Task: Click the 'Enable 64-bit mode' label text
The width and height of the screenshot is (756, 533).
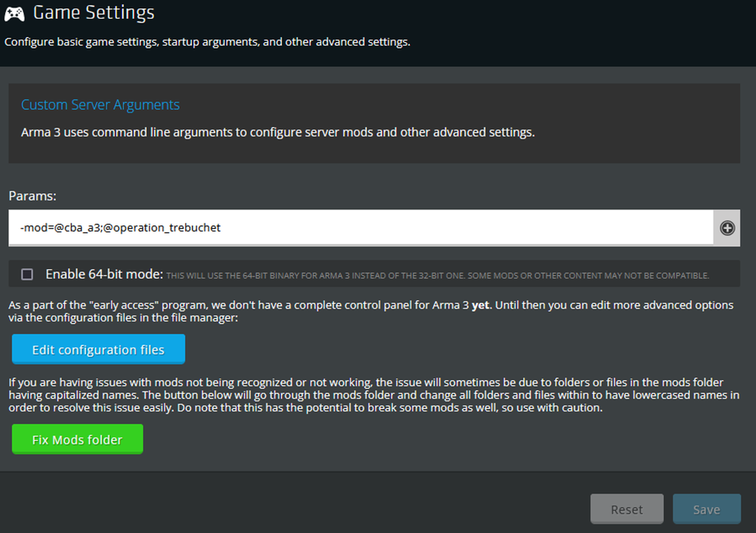Action: [x=104, y=274]
